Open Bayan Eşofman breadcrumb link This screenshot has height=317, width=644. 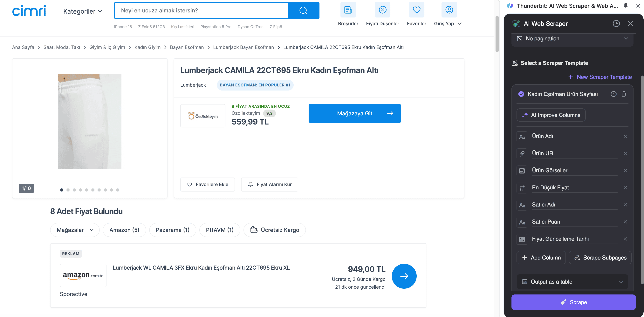click(x=187, y=47)
